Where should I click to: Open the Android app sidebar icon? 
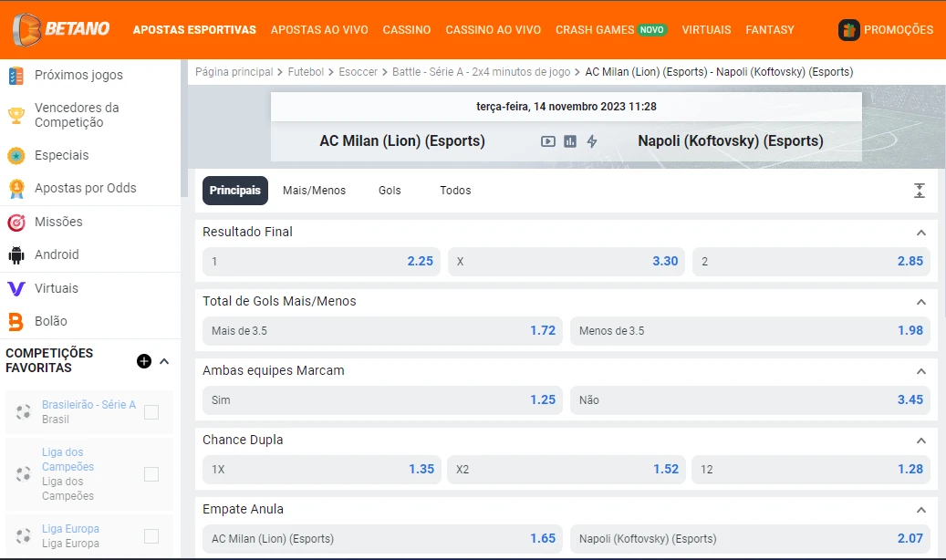[x=16, y=255]
